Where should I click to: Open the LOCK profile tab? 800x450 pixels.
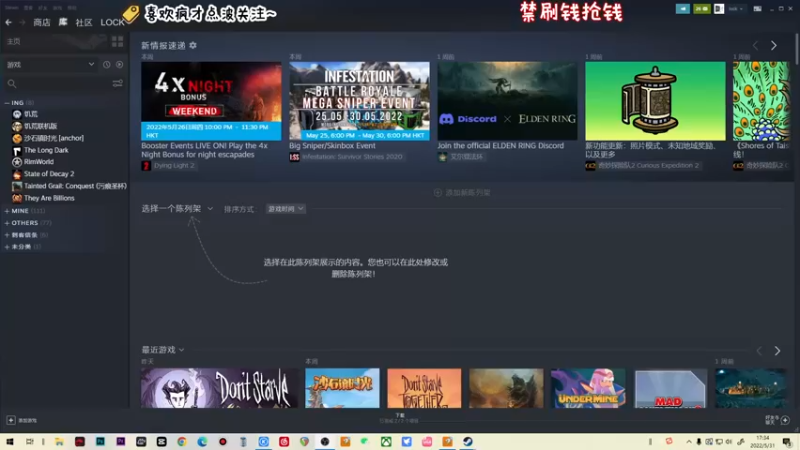112,22
